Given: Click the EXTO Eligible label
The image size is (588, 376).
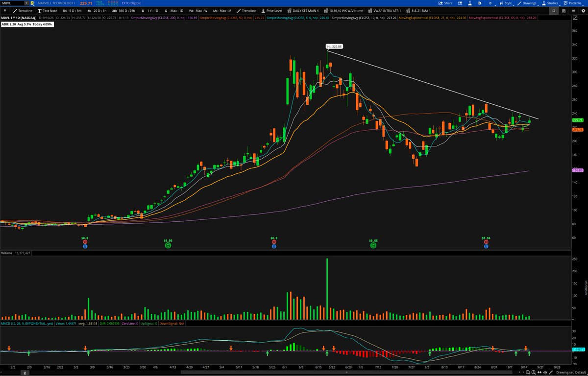Looking at the screenshot, I should click(131, 3).
